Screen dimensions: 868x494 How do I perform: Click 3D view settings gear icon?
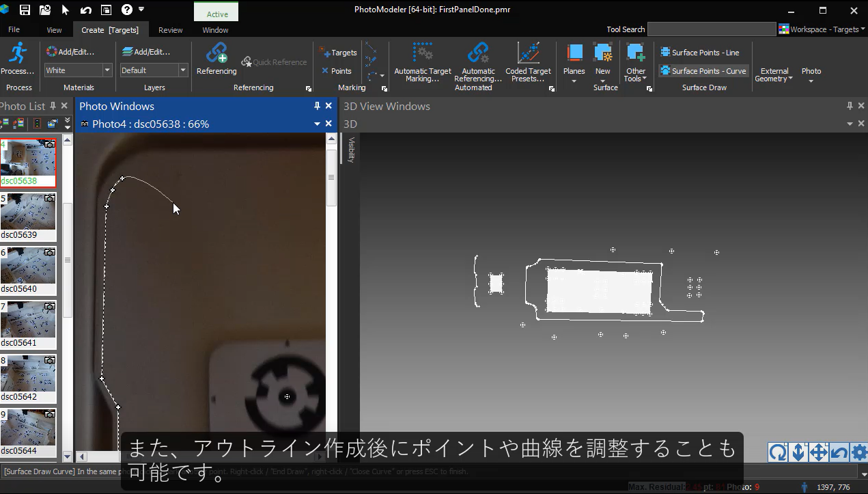859,452
